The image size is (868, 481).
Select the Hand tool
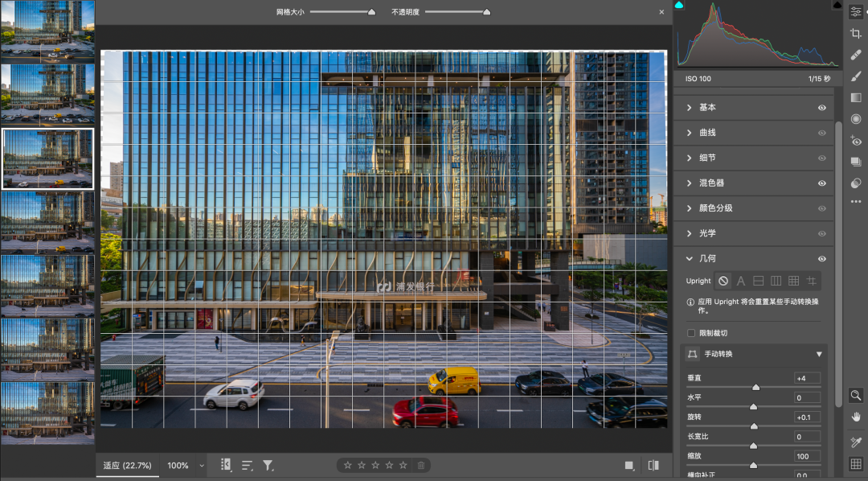[856, 417]
